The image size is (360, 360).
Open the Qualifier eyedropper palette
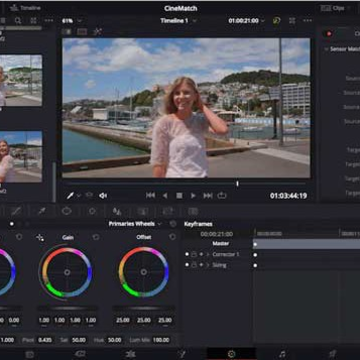click(42, 211)
